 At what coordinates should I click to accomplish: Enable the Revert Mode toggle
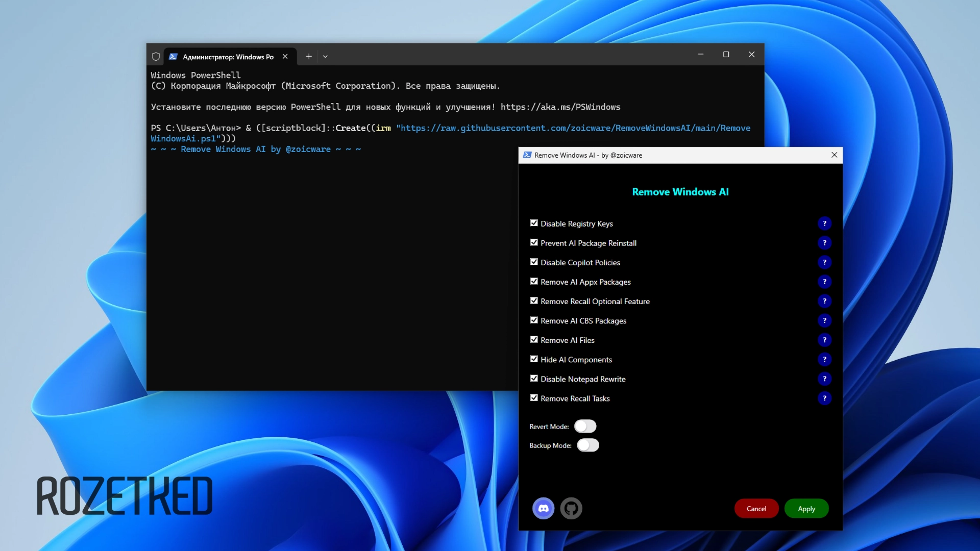(585, 426)
